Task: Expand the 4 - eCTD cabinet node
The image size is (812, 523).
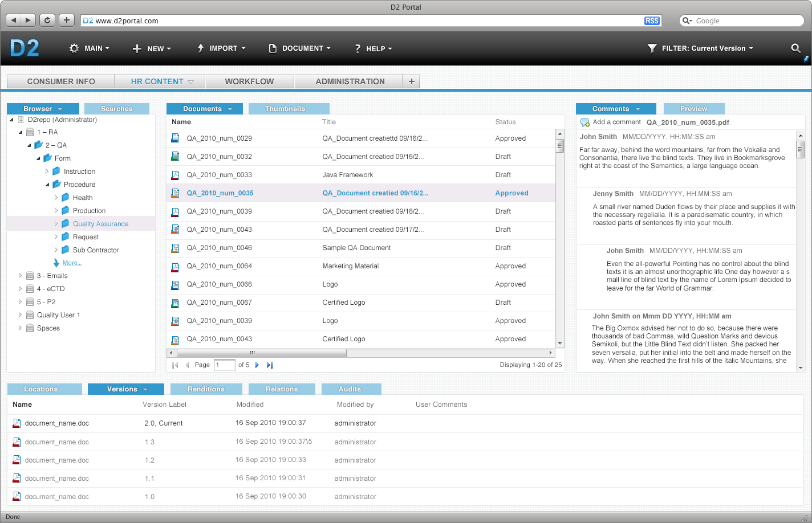Action: [20, 289]
